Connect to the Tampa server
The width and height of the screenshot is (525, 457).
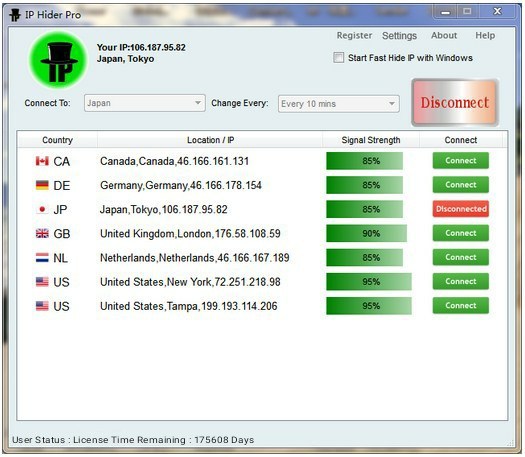click(x=461, y=305)
